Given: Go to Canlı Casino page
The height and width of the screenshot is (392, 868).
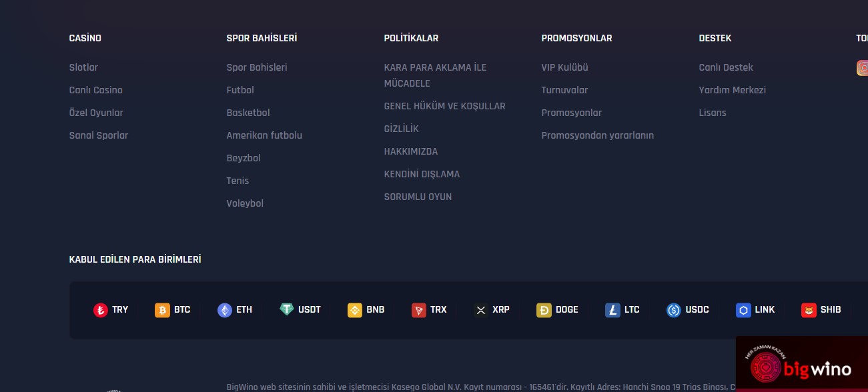Looking at the screenshot, I should click(x=95, y=90).
